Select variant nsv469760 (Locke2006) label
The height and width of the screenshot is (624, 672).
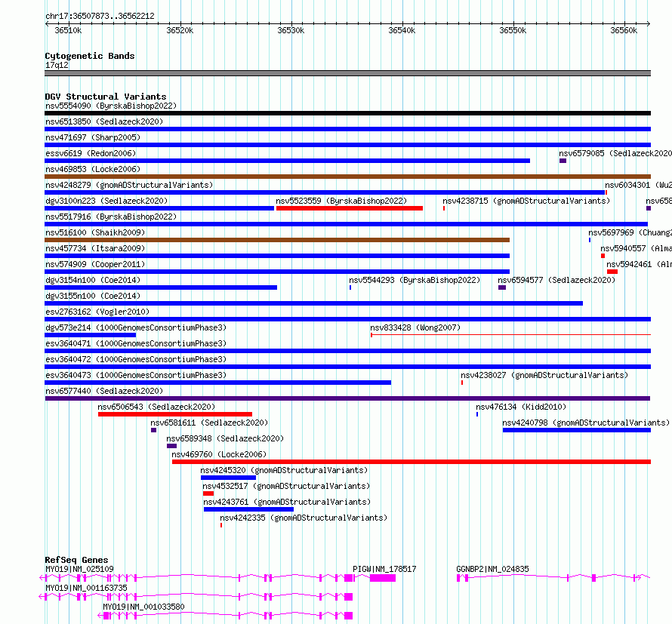[219, 454]
